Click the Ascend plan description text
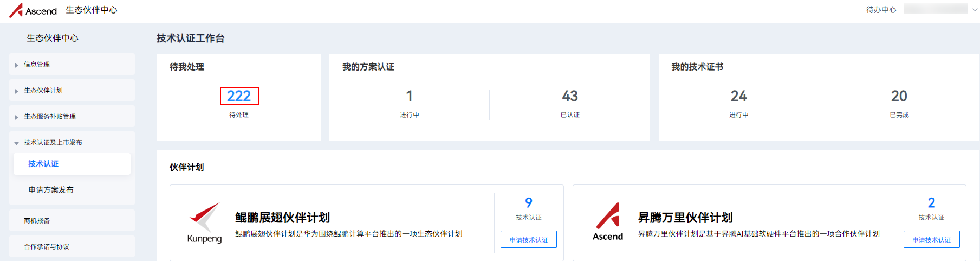The width and height of the screenshot is (980, 261). point(759,234)
